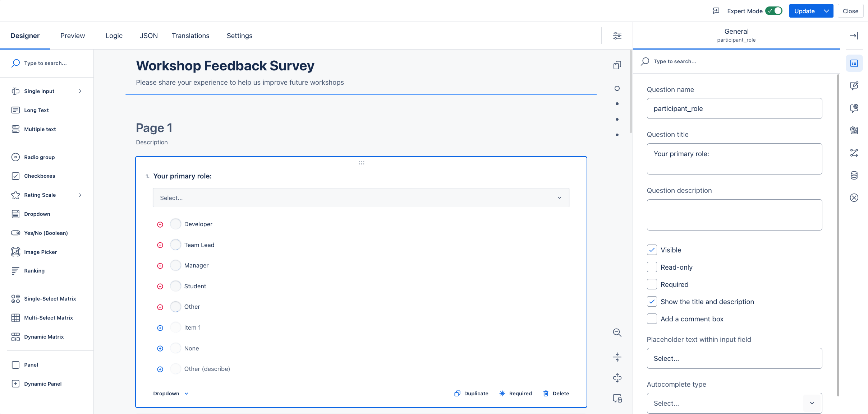The image size is (868, 414).
Task: Open the Autocomplete type dropdown
Action: 734,403
